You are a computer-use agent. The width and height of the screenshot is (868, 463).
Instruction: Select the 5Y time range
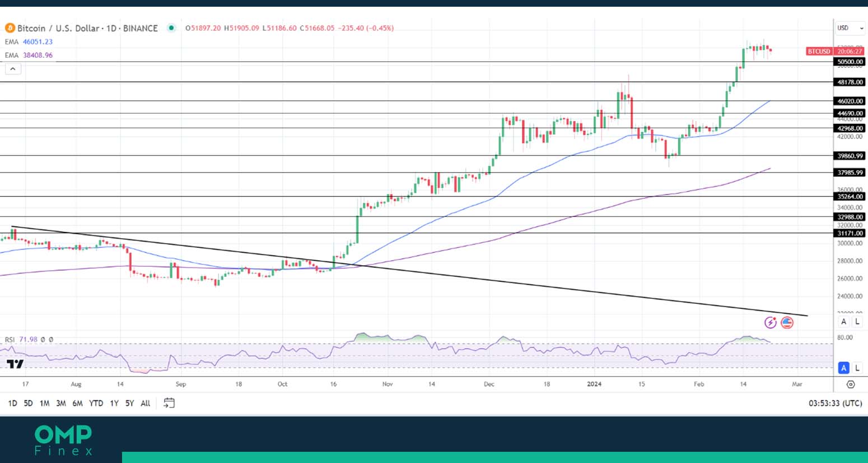129,403
